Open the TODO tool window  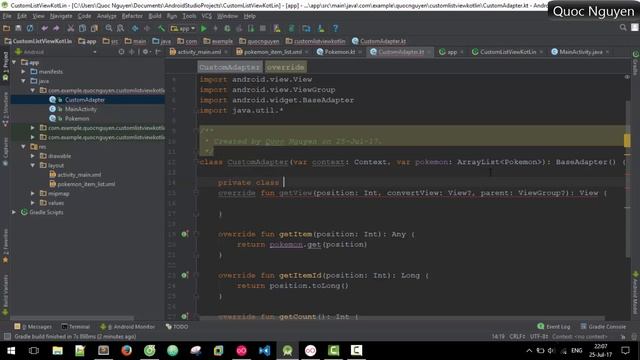(x=177, y=327)
